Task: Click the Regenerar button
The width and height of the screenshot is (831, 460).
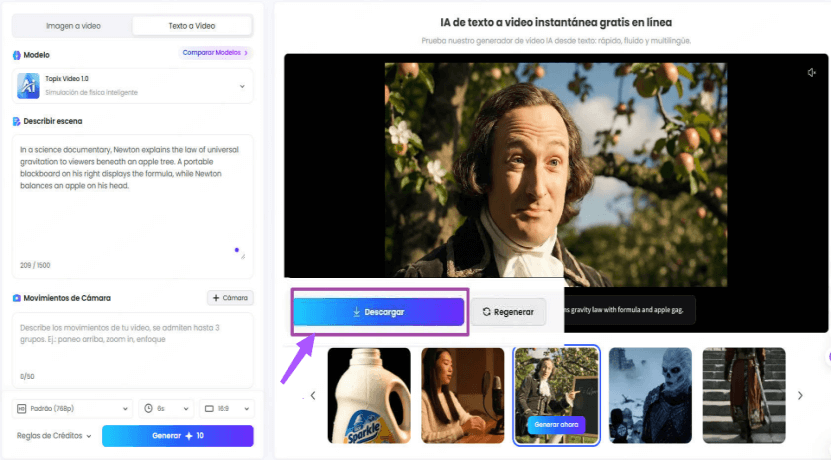Action: 508,312
